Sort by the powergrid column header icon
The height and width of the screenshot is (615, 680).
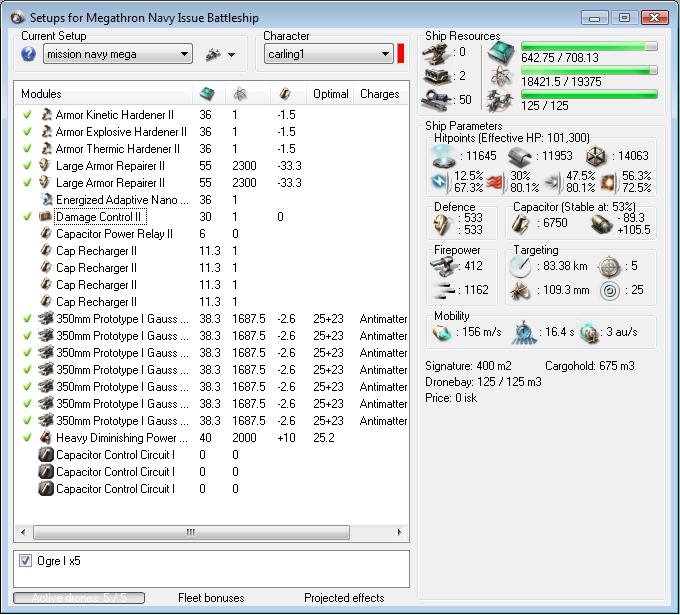coord(240,94)
